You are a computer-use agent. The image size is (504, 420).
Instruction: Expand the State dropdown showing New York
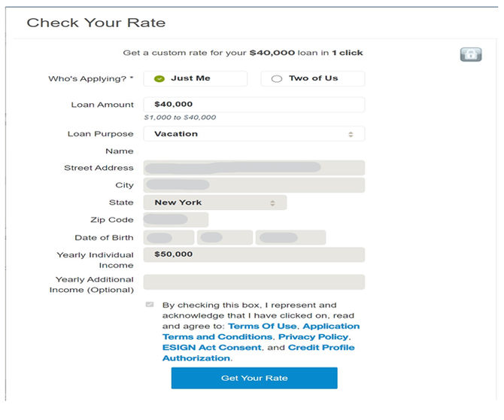click(214, 202)
